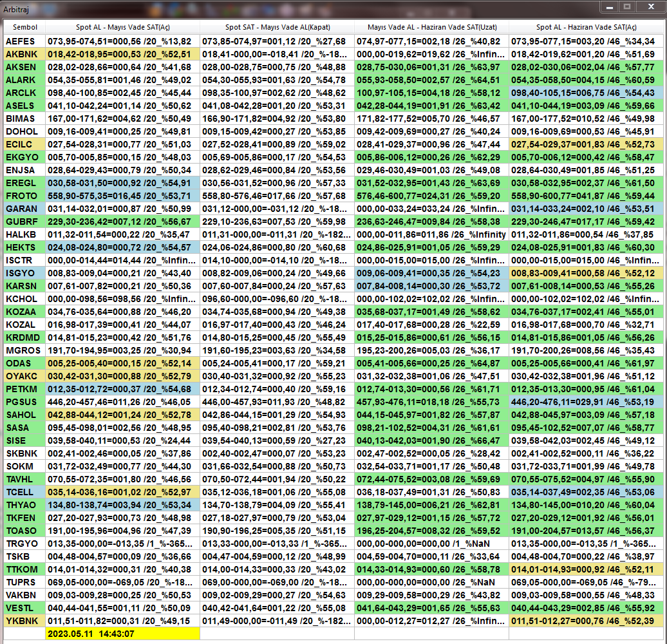Select the AKSEN symbol cell
Viewport: 667px width, 644px height.
(24, 67)
